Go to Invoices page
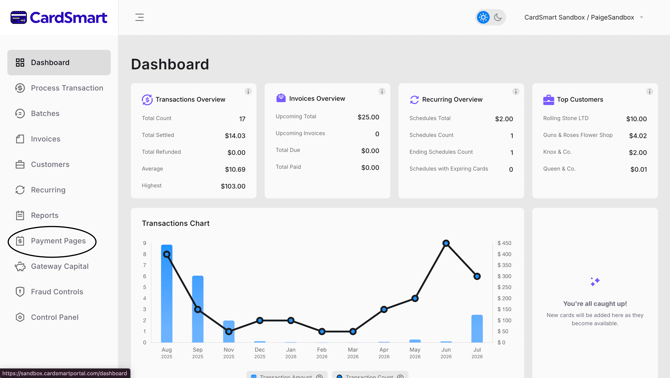Image resolution: width=670 pixels, height=378 pixels. tap(59, 139)
